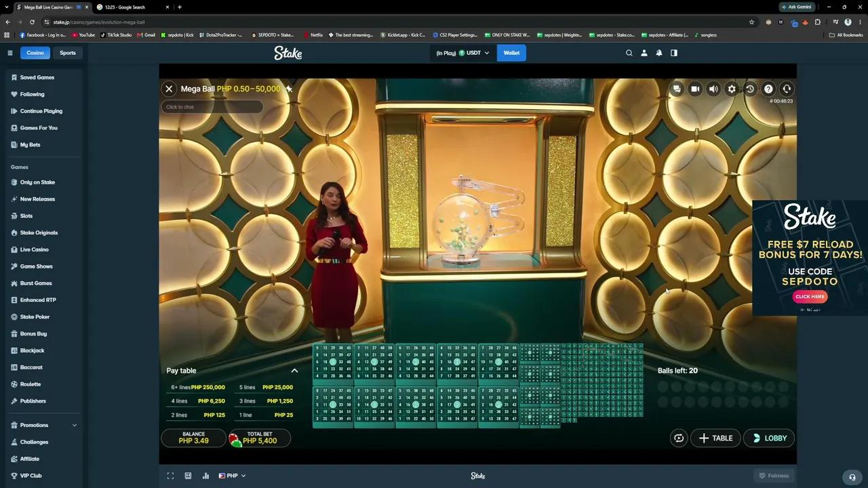Click Baccarat icon in sidebar

point(14,367)
